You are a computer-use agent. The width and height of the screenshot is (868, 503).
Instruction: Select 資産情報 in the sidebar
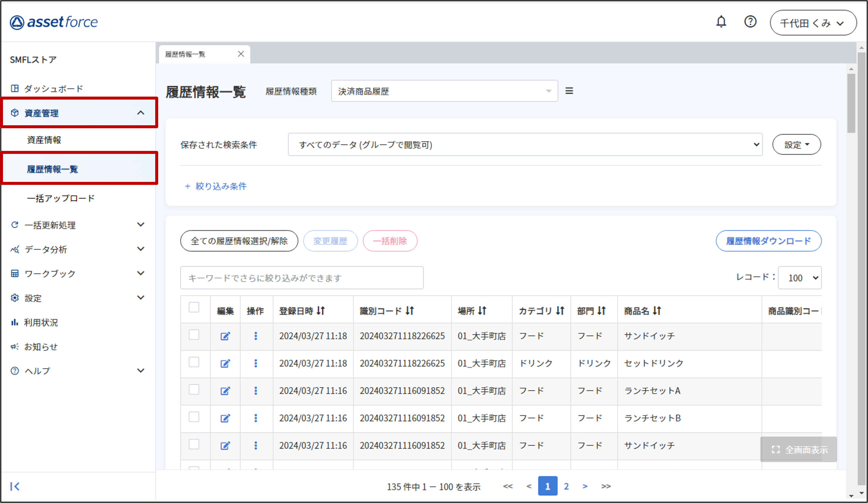pos(44,140)
